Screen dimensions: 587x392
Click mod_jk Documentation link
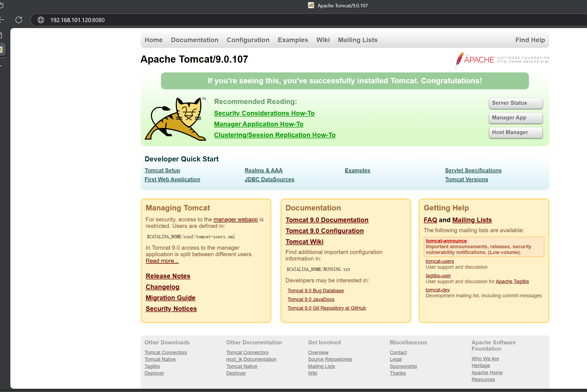click(x=251, y=359)
